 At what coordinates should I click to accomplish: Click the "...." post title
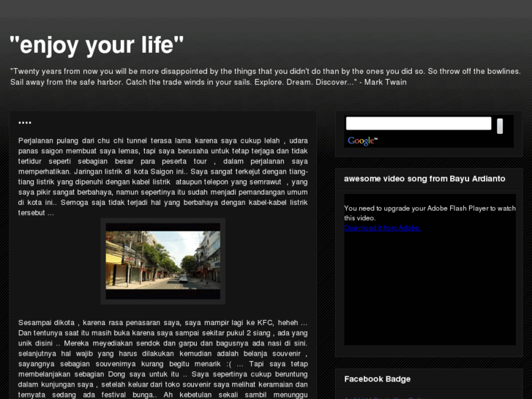(x=25, y=122)
